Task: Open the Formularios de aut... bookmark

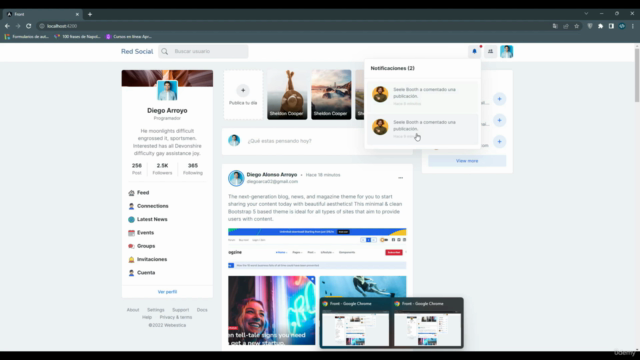Action: tap(27, 37)
